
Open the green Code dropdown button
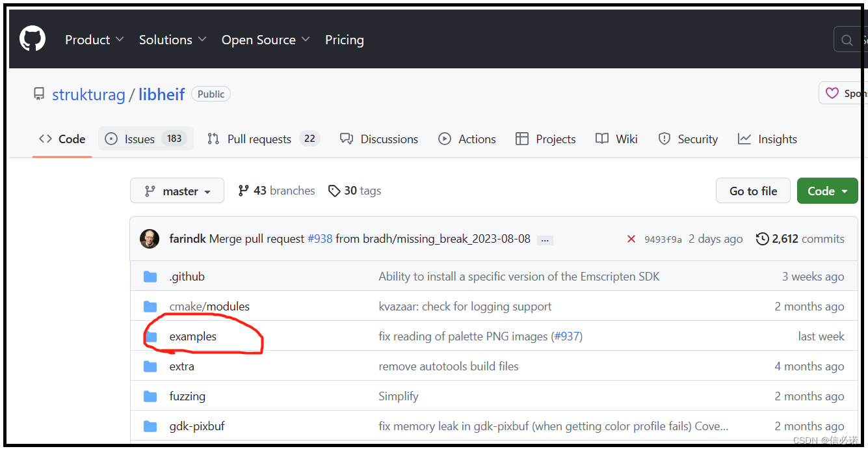click(x=828, y=191)
